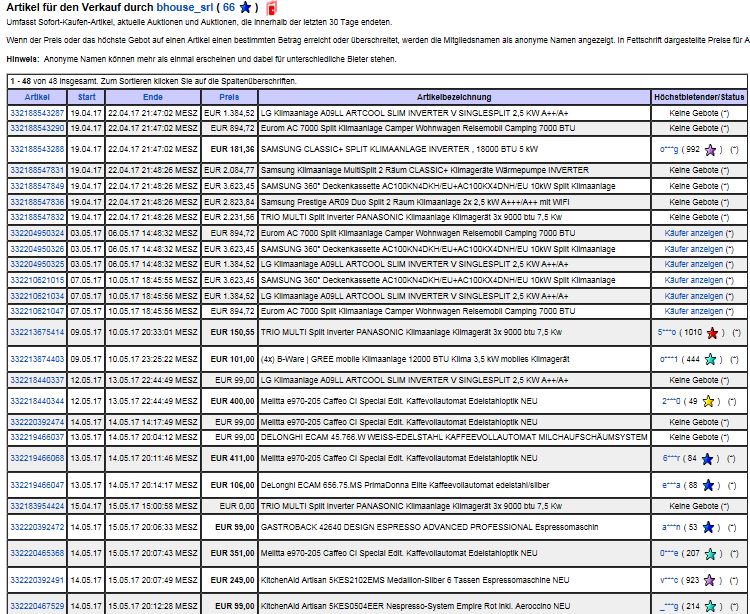750x614 pixels.
Task: Open item number 332188543287
Action: (x=37, y=113)
